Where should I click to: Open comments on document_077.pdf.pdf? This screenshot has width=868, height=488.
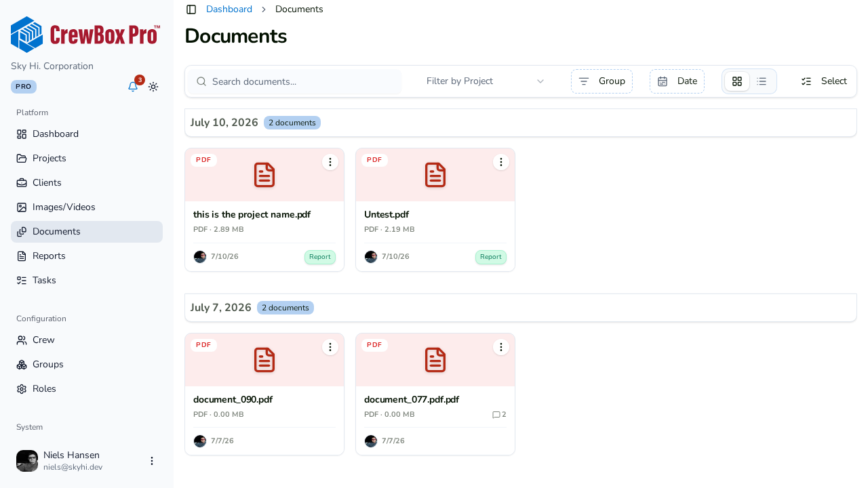point(499,415)
